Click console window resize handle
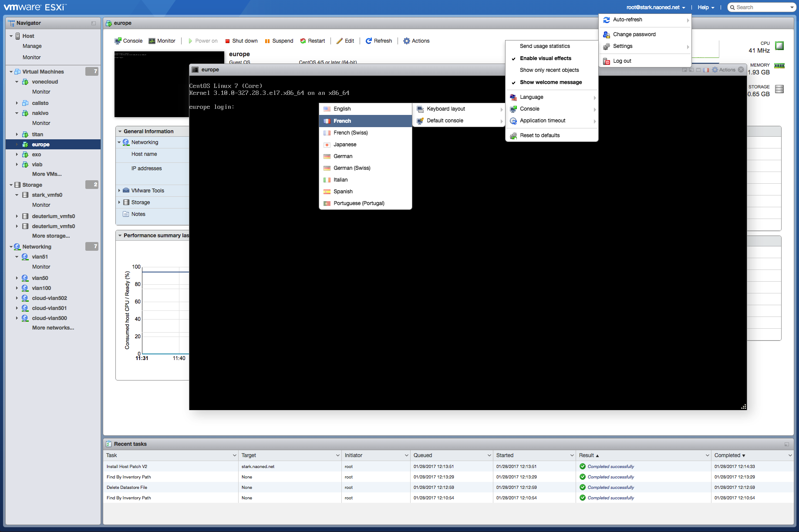The height and width of the screenshot is (532, 799). point(743,407)
